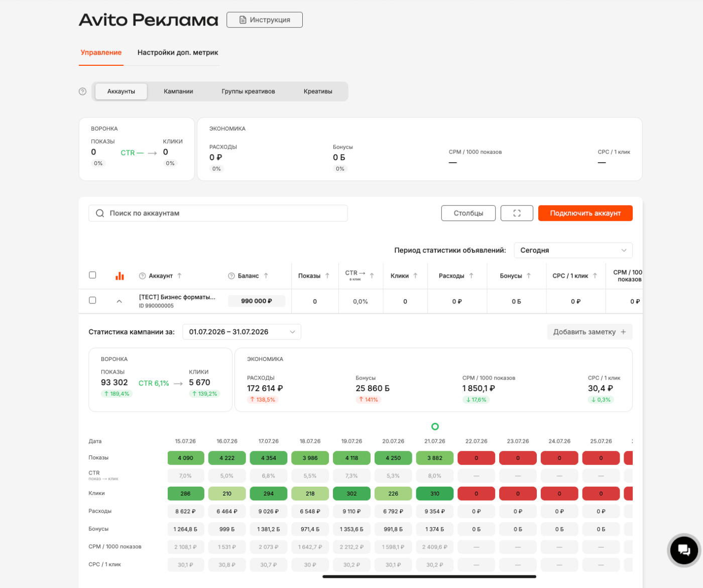Switch to Настройки доп. метрик tab
The width and height of the screenshot is (703, 588).
pos(178,53)
